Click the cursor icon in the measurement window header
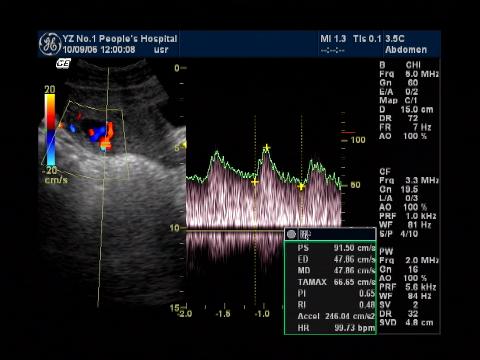480x360 pixels. pos(305,235)
